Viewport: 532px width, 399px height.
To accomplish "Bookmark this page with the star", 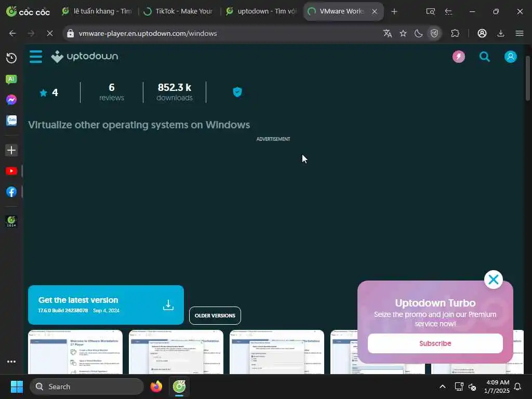I will [403, 33].
